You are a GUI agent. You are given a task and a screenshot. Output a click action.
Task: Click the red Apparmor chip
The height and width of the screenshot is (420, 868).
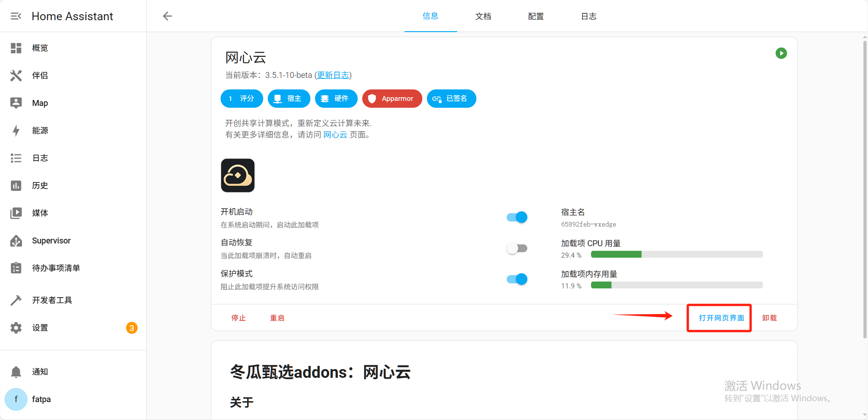pos(392,99)
